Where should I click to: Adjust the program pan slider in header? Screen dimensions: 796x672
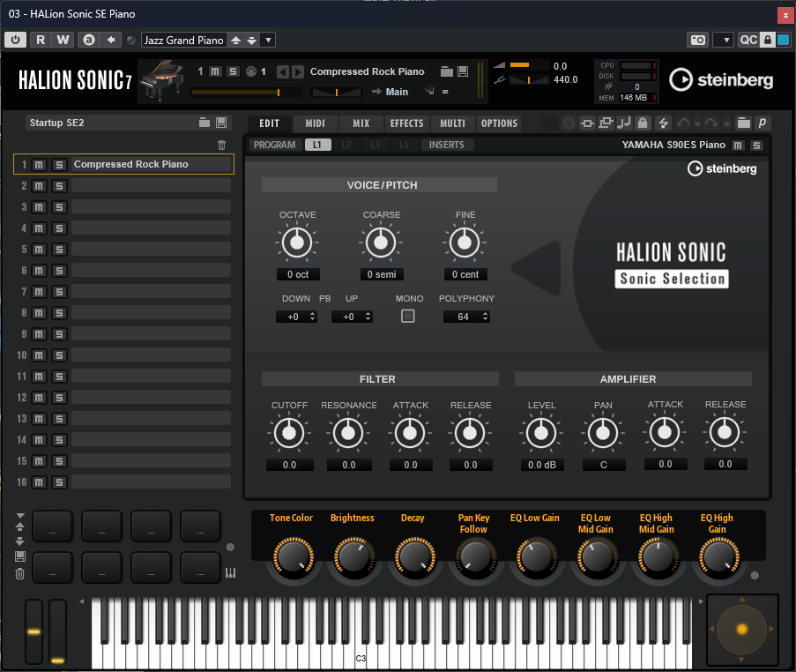[337, 92]
